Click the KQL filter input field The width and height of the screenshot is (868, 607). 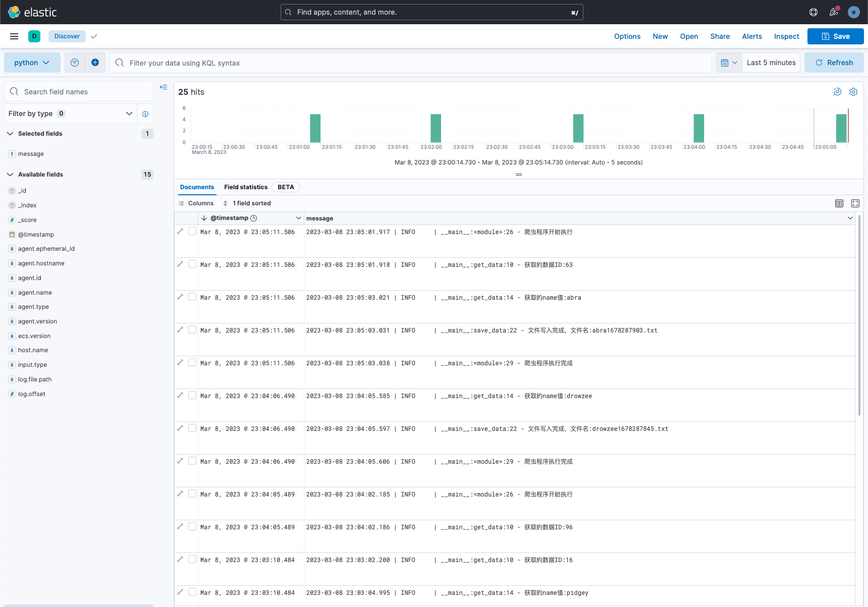(411, 63)
